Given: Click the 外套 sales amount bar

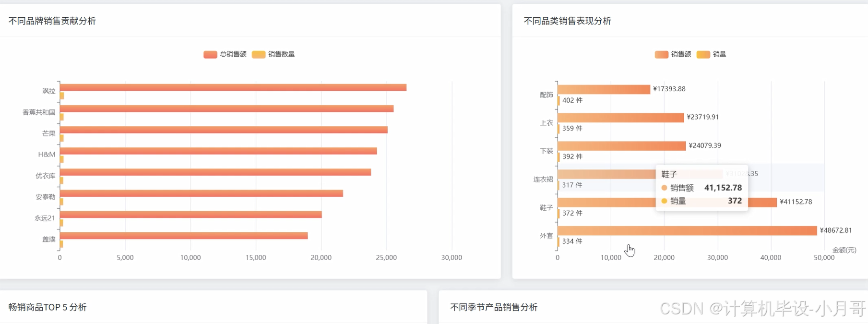Looking at the screenshot, I should tap(687, 230).
